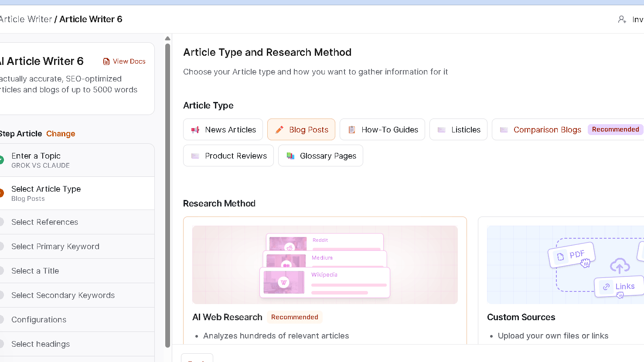Click the Glossary Pages books icon
644x362 pixels.
(290, 156)
